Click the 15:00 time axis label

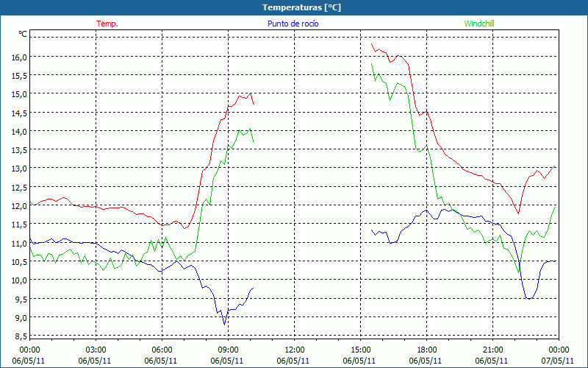pyautogui.click(x=360, y=350)
